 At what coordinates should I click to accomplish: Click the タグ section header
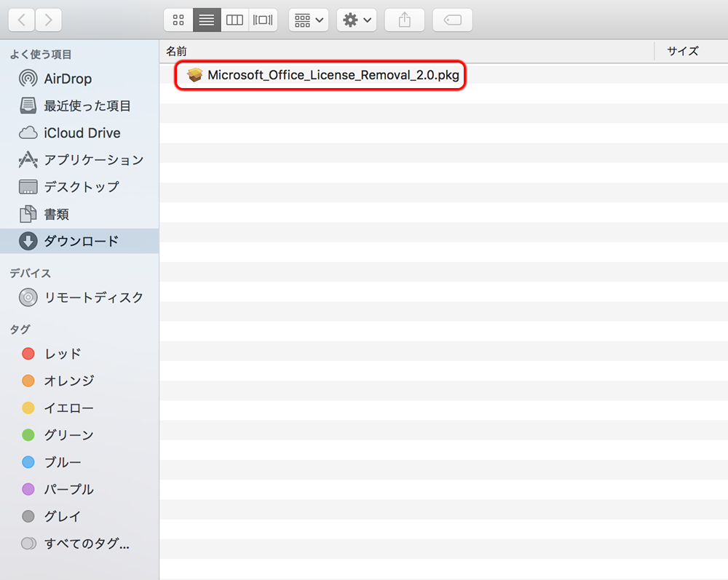20,330
